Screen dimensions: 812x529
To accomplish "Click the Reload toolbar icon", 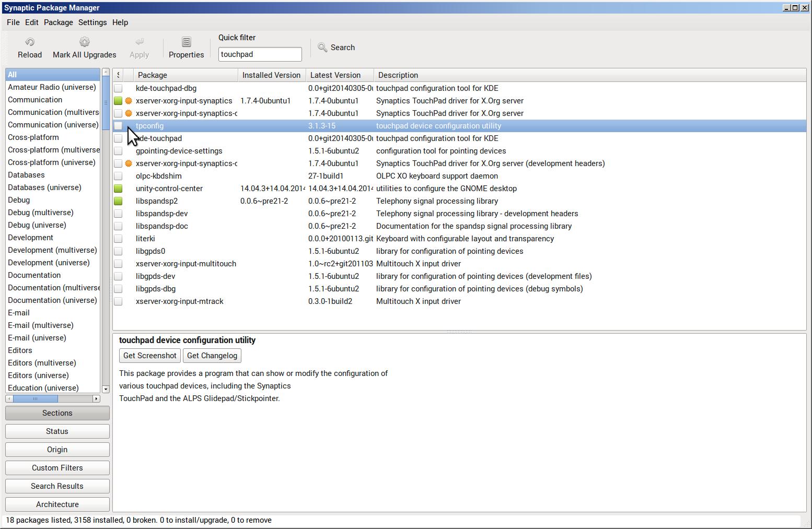I will point(30,42).
